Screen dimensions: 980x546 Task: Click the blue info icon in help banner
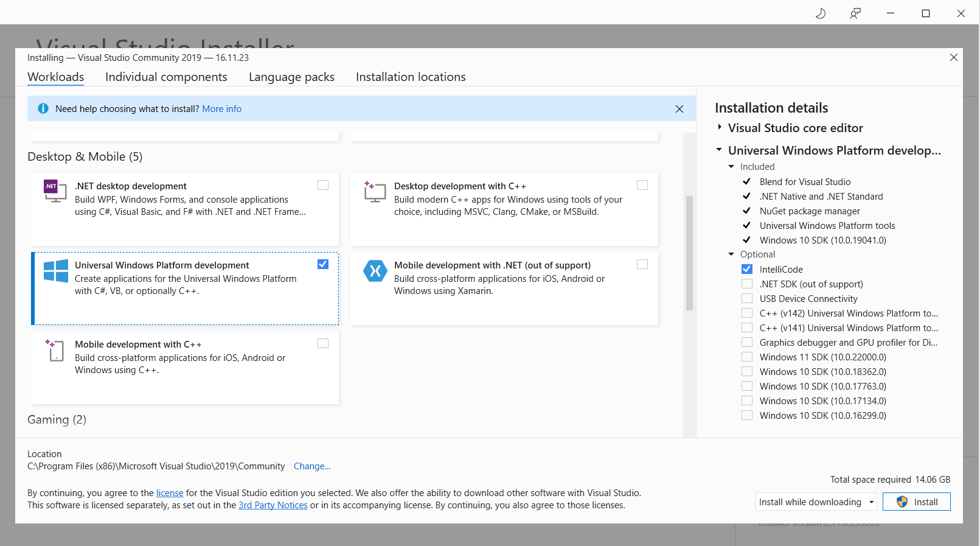coord(43,108)
